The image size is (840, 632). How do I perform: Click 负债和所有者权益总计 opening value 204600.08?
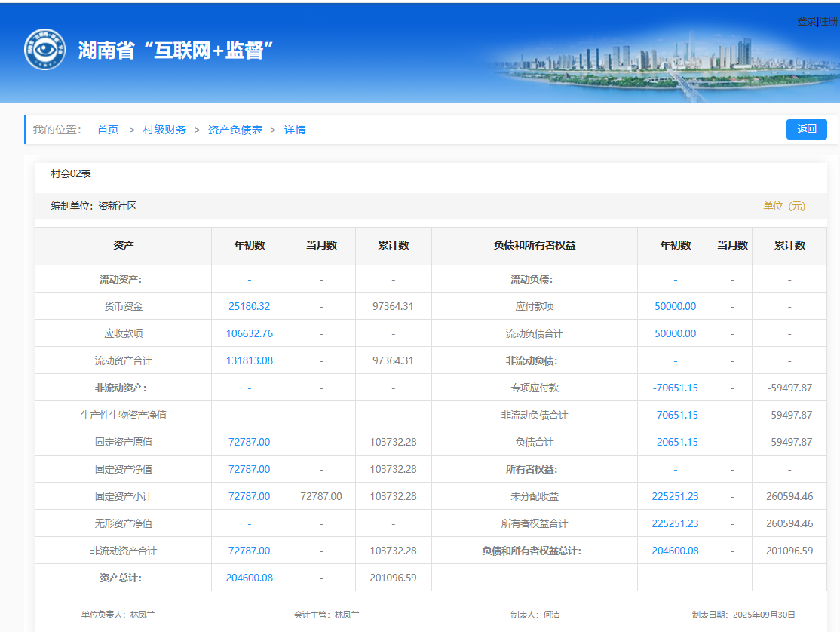click(675, 551)
